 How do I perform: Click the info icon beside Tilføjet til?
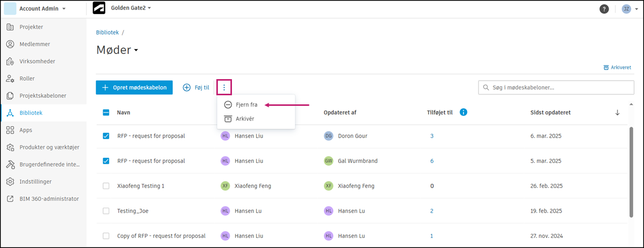click(463, 112)
